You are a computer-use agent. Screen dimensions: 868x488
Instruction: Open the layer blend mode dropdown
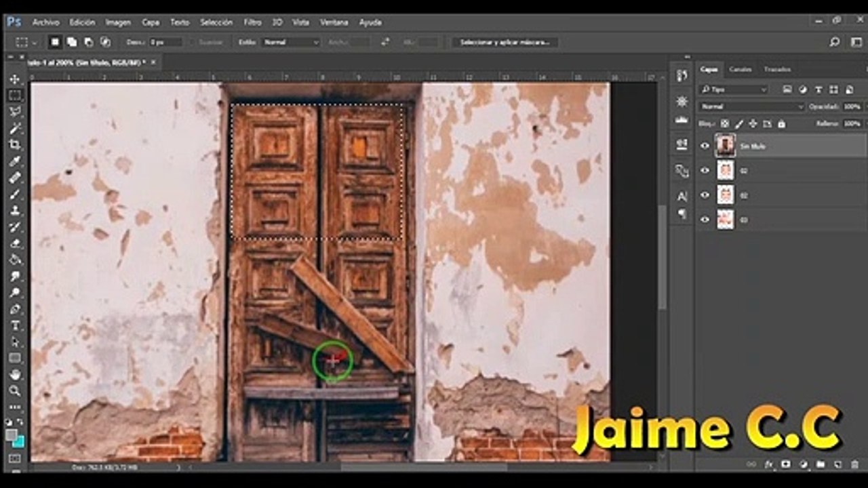click(x=751, y=107)
